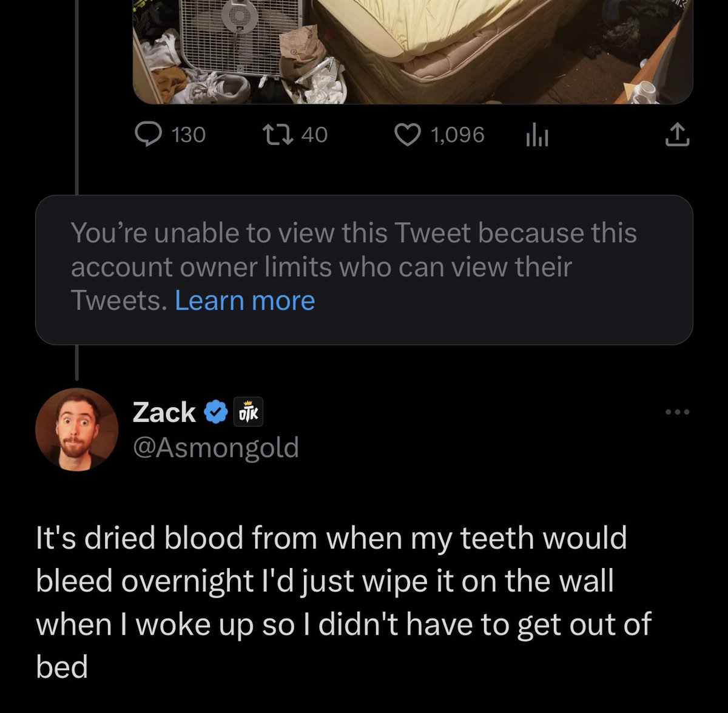
Task: Click the 40 retweets count
Action: (314, 135)
